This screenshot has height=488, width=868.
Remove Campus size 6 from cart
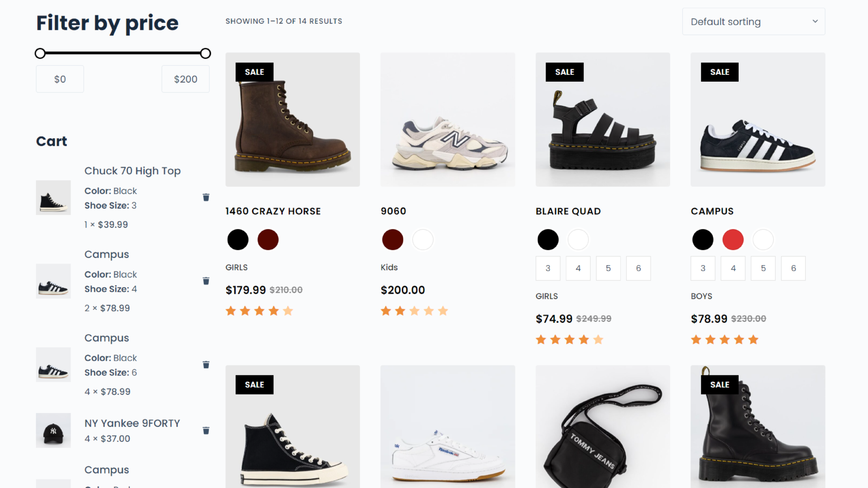coord(206,365)
